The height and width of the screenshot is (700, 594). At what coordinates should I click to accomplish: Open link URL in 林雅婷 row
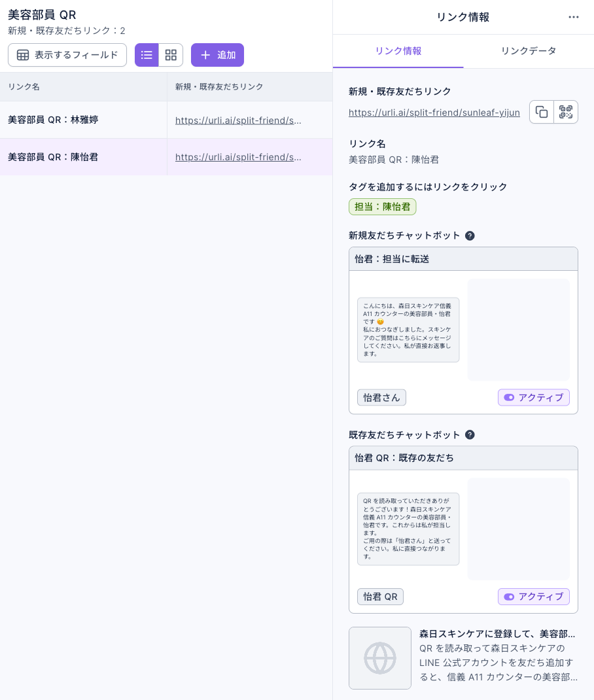click(x=238, y=120)
